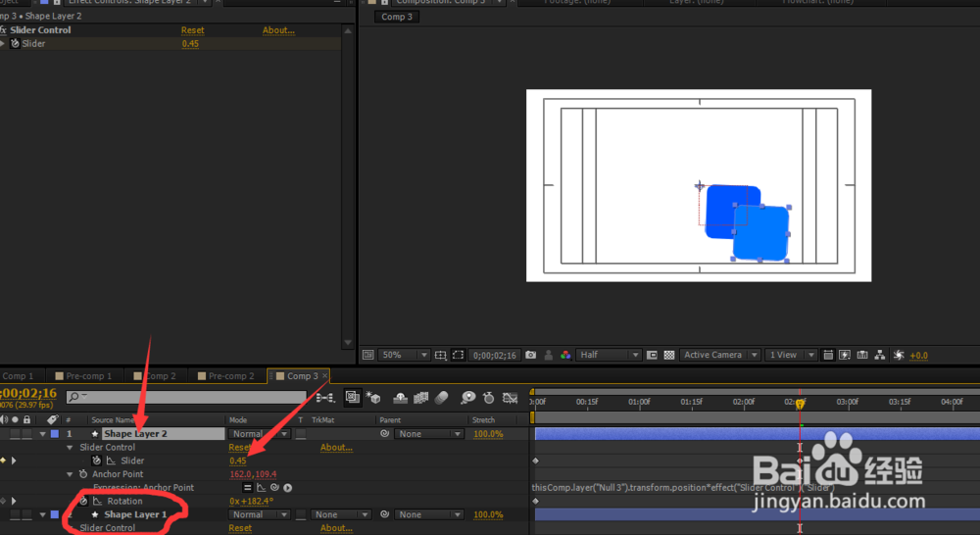Collapse Shape Layer 1 properties twirl
The height and width of the screenshot is (535, 980).
(42, 514)
